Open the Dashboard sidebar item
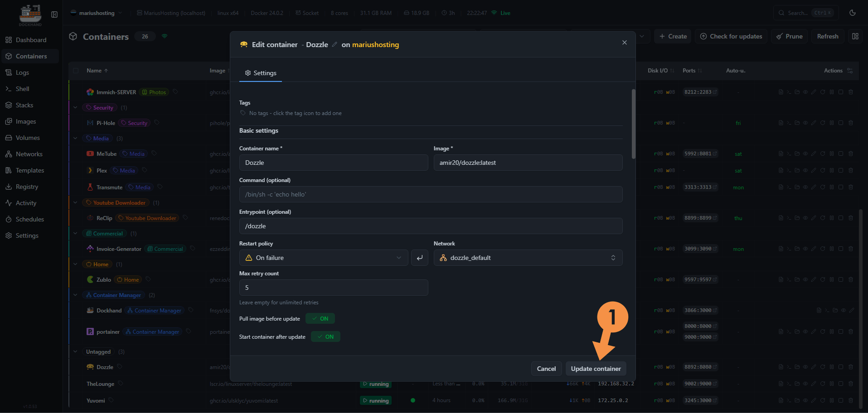868x413 pixels. [x=30, y=40]
